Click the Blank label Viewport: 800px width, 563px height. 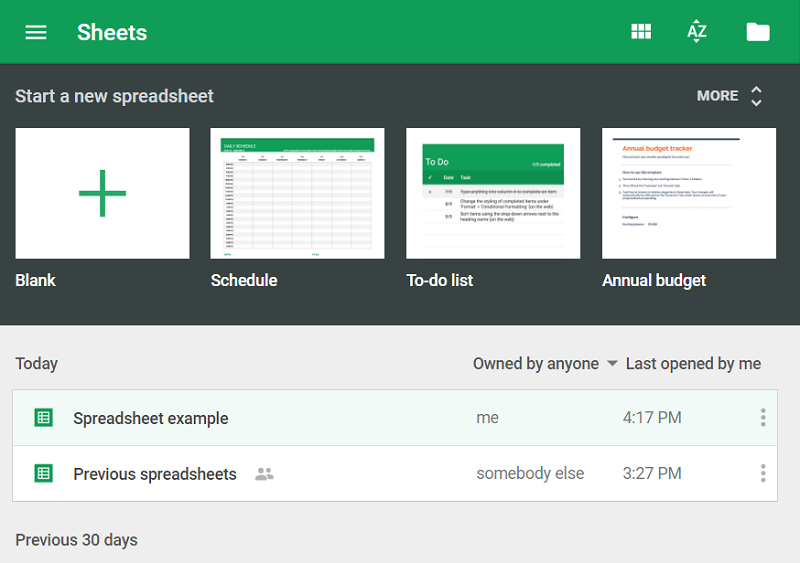(35, 280)
